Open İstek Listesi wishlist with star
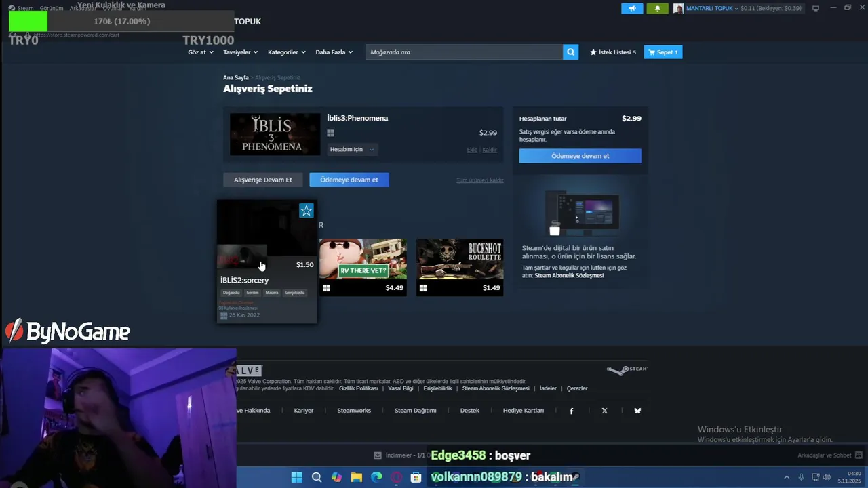This screenshot has width=868, height=488. (x=612, y=52)
